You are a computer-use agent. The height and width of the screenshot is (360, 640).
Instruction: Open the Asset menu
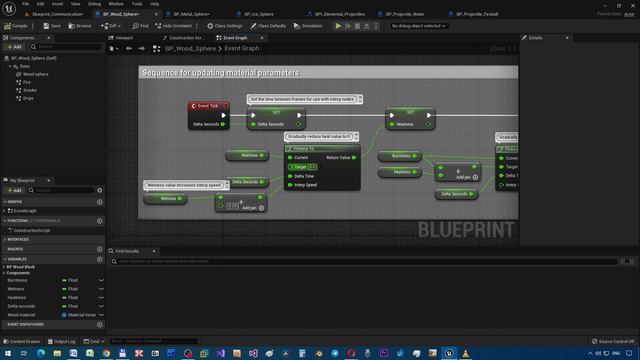point(57,4)
